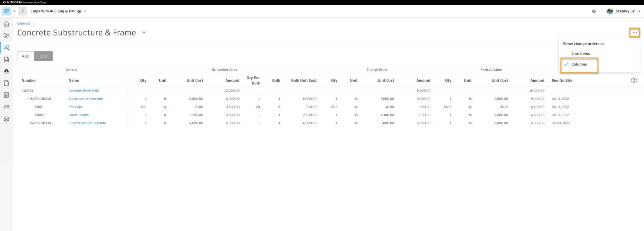644x231 pixels.
Task: Click the table column settings gear icon
Action: point(634,80)
